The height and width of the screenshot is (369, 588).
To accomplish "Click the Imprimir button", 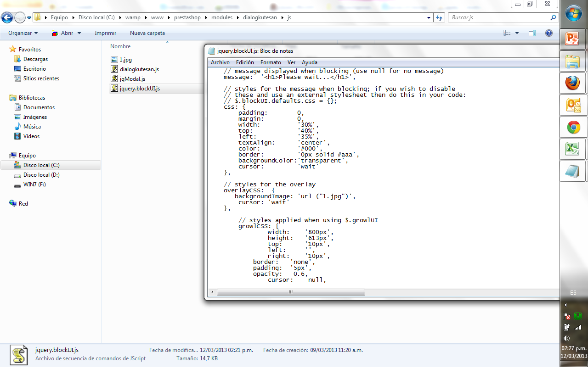I will click(105, 33).
